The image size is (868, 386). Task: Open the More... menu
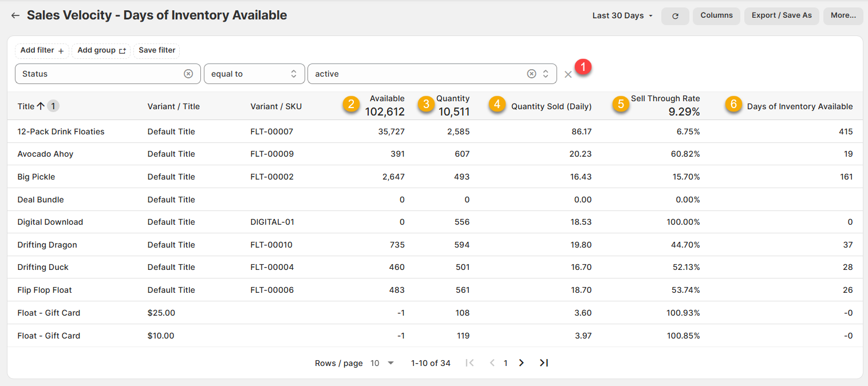pos(843,15)
